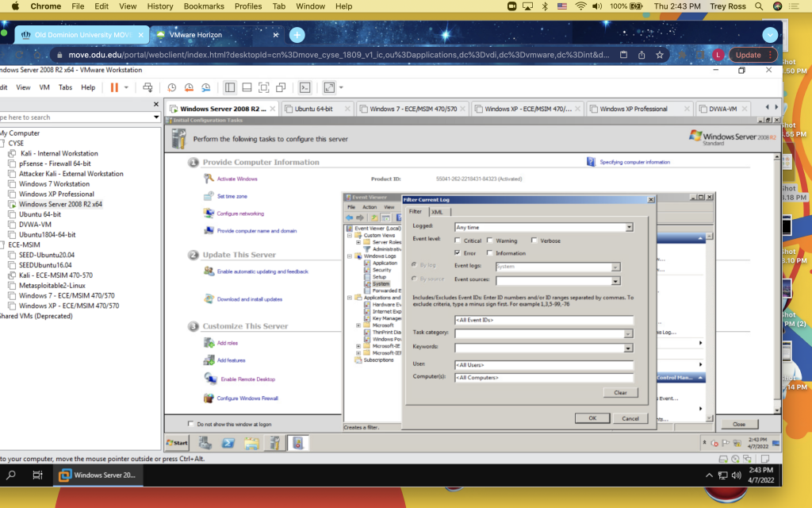The height and width of the screenshot is (508, 812).
Task: Open the snapshot manager icon
Action: [205, 87]
